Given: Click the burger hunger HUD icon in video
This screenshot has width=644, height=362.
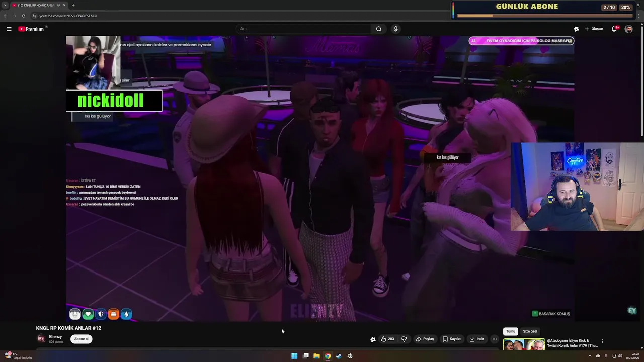Looking at the screenshot, I should coord(113,314).
